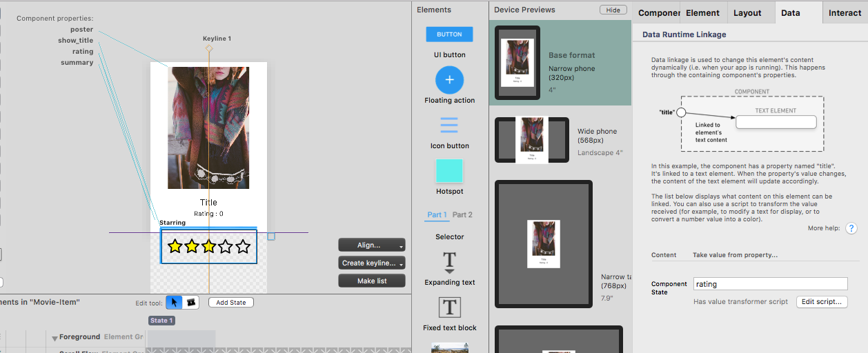
Task: Click the rating property input field
Action: (770, 284)
